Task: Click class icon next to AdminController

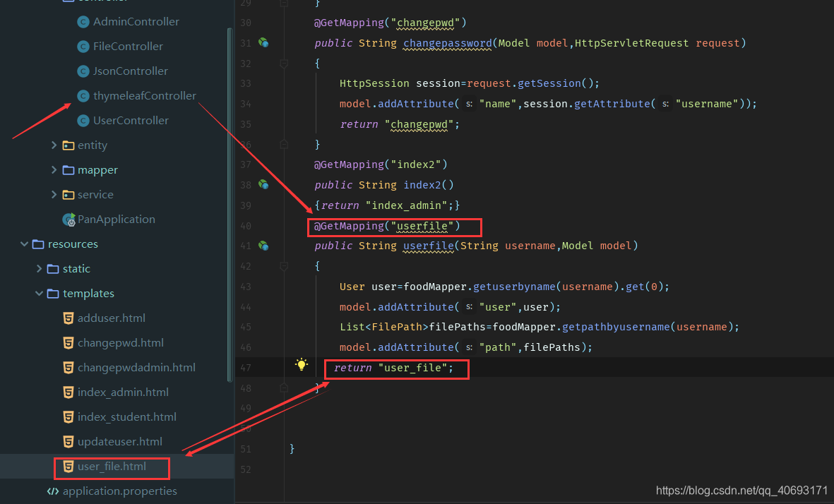Action: 83,22
